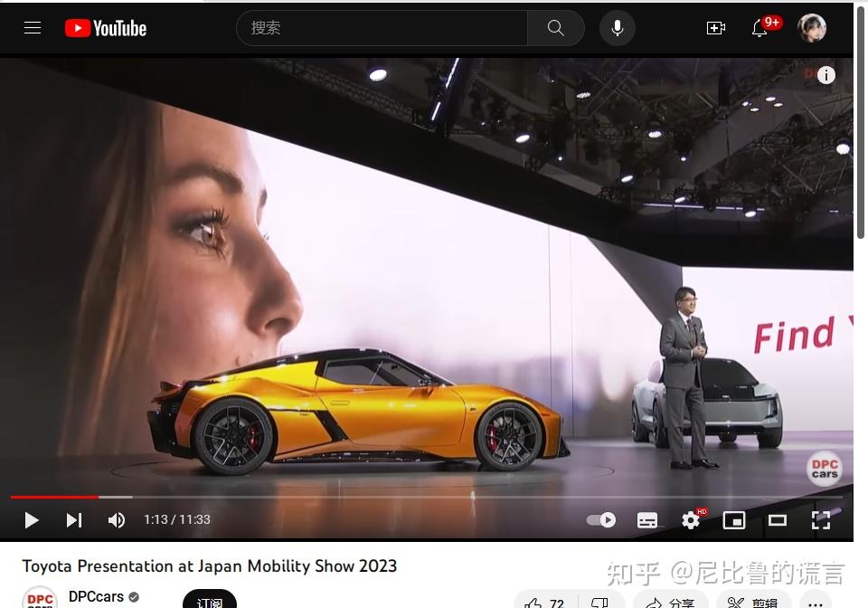Play the video

32,520
